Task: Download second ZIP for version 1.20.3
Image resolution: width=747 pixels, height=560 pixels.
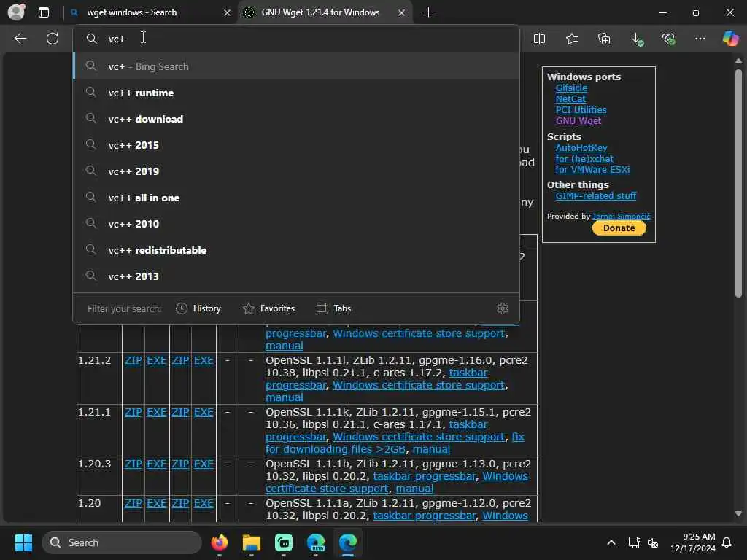Action: 180,464
